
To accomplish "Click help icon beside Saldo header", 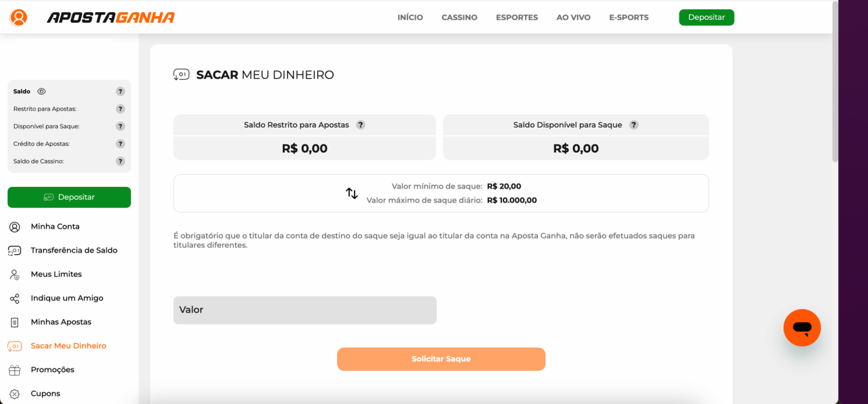I will 120,91.
